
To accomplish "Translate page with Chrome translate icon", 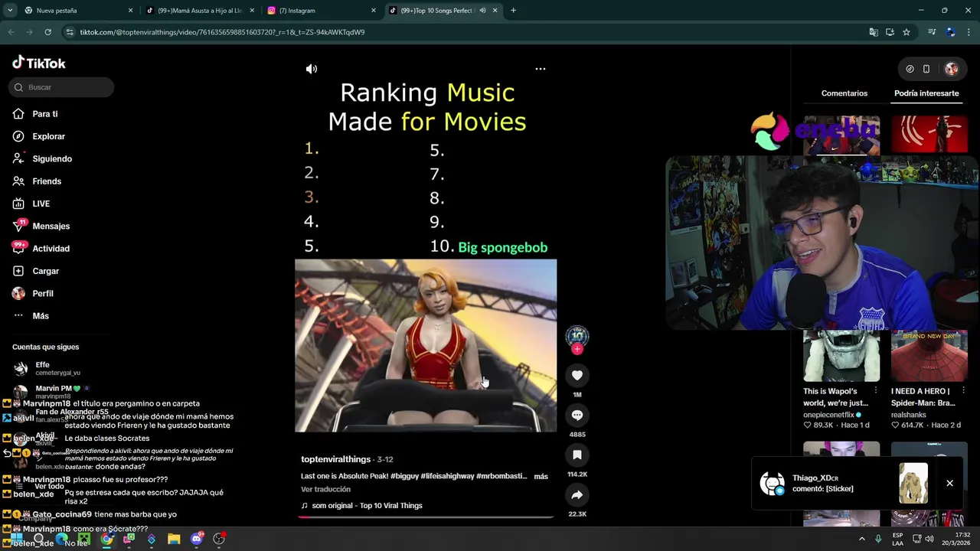I will pyautogui.click(x=874, y=32).
